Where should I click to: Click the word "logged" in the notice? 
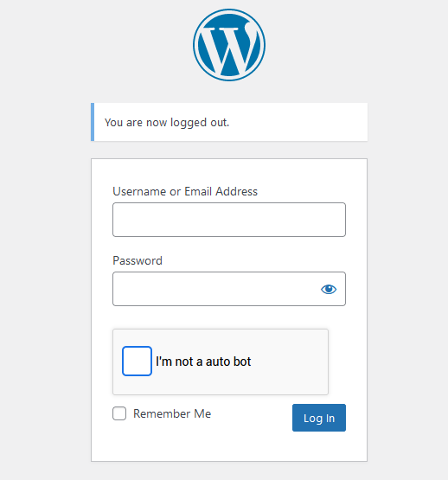[189, 123]
